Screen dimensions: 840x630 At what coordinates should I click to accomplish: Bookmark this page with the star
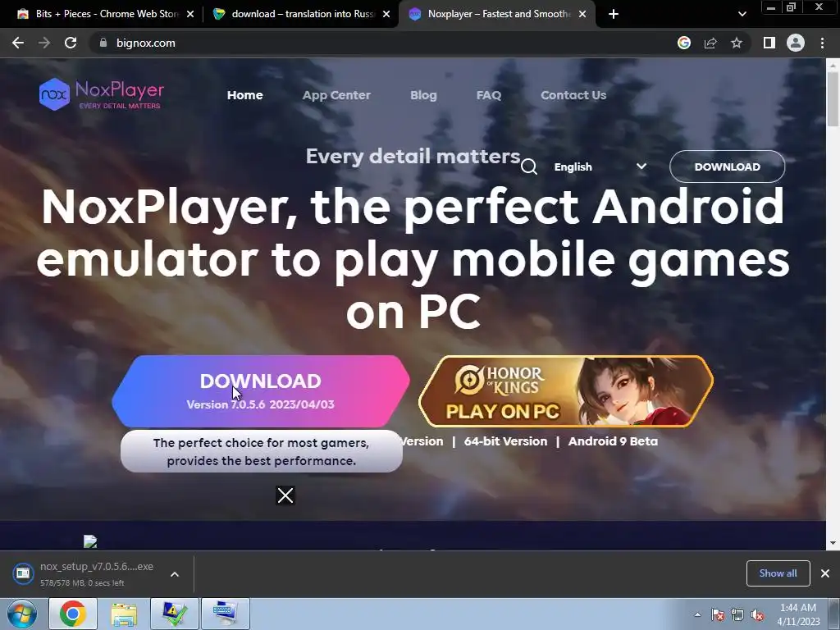click(x=737, y=43)
